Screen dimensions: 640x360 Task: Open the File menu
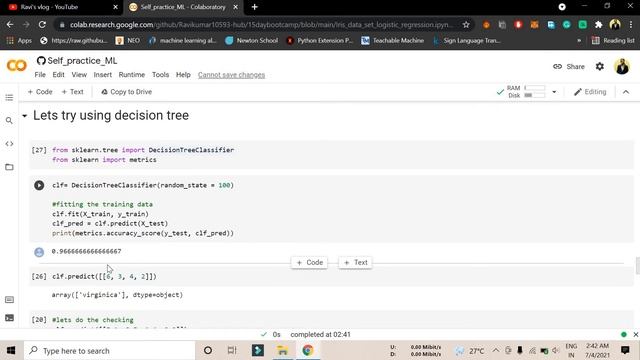[40, 75]
